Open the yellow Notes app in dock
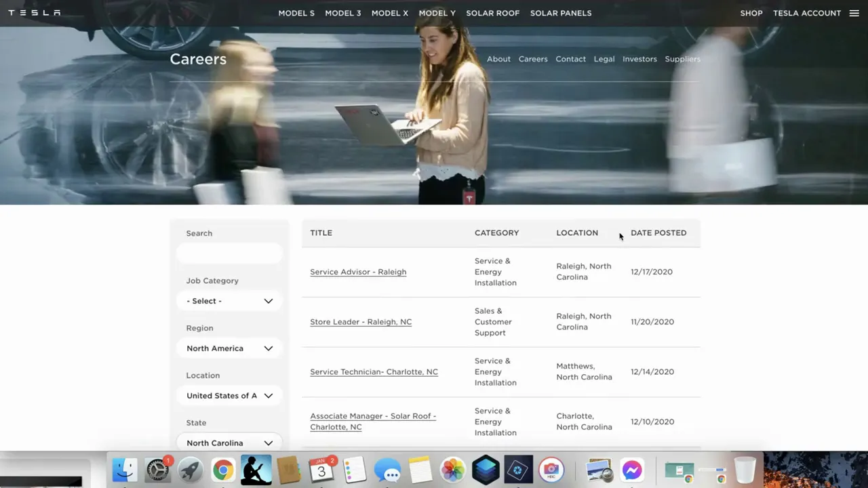868x488 pixels. click(420, 470)
